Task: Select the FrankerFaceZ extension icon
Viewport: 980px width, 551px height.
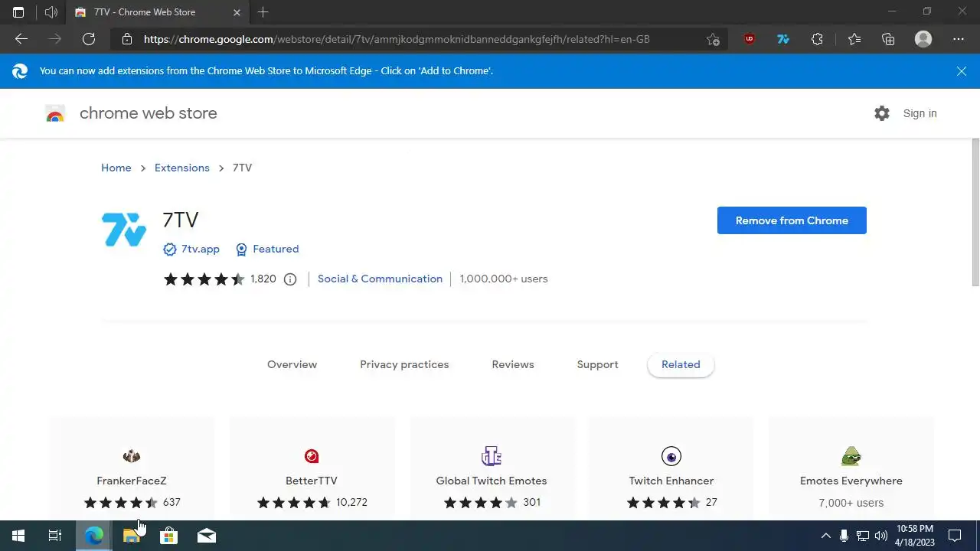Action: [x=132, y=456]
